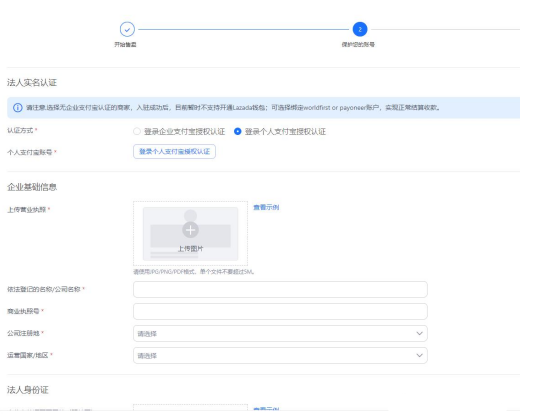The height and width of the screenshot is (414, 538).
Task: Focus the company name input field
Action: pos(280,289)
